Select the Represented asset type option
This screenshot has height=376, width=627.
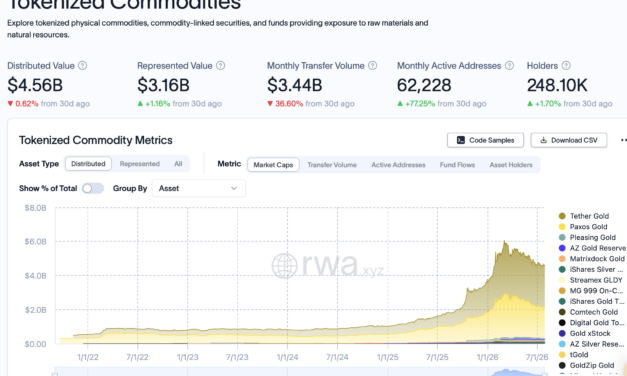coord(140,164)
